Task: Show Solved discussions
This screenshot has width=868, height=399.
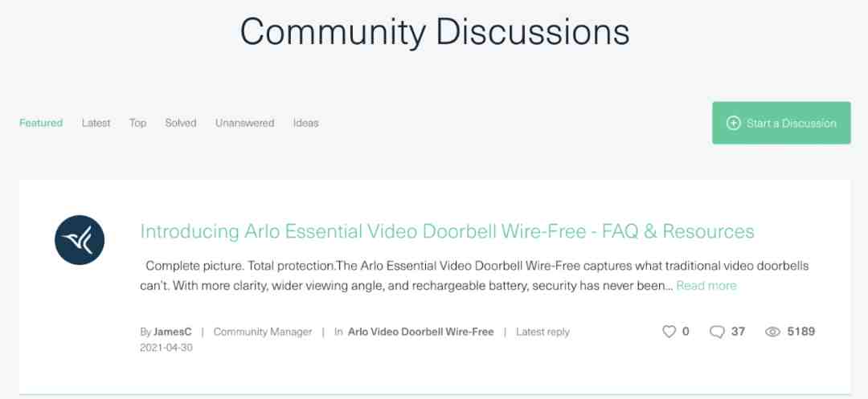Action: (x=181, y=123)
